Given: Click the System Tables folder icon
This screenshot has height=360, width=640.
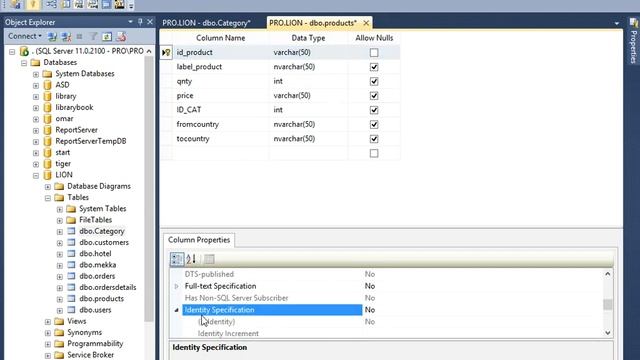Looking at the screenshot, I should pos(71,209).
